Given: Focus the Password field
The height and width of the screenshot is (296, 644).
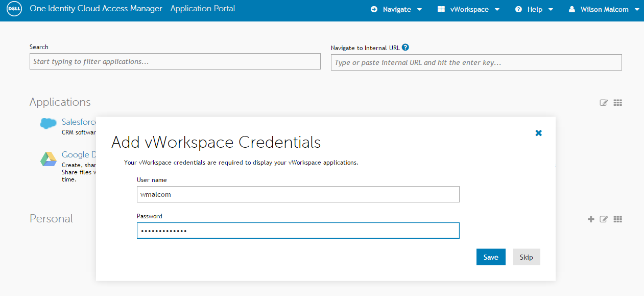Looking at the screenshot, I should 298,231.
